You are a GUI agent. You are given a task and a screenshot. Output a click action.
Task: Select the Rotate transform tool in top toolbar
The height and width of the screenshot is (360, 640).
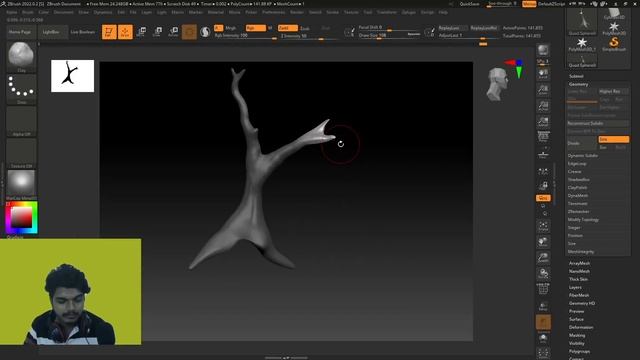pos(173,32)
